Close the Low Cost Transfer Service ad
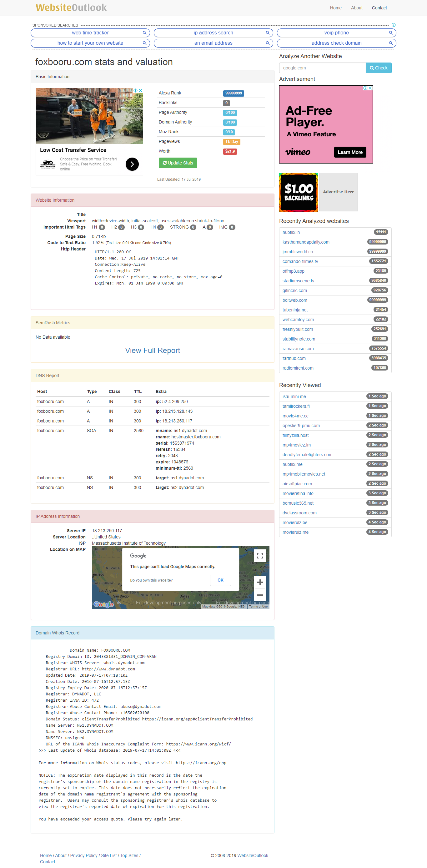The image size is (427, 868). 141,91
